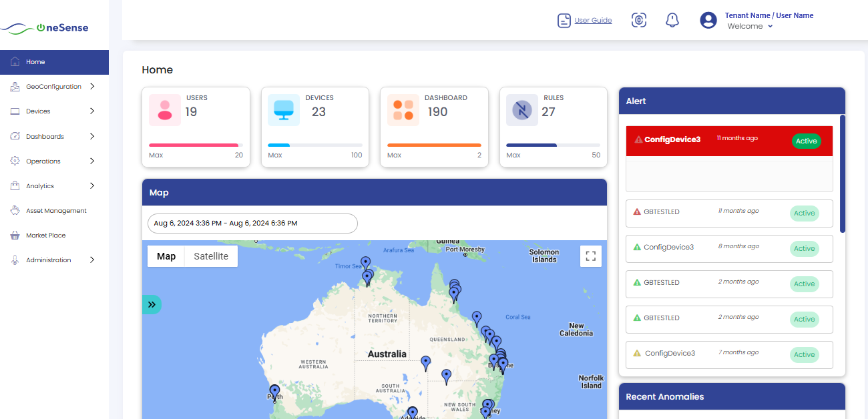Open the User Guide link

(x=592, y=20)
